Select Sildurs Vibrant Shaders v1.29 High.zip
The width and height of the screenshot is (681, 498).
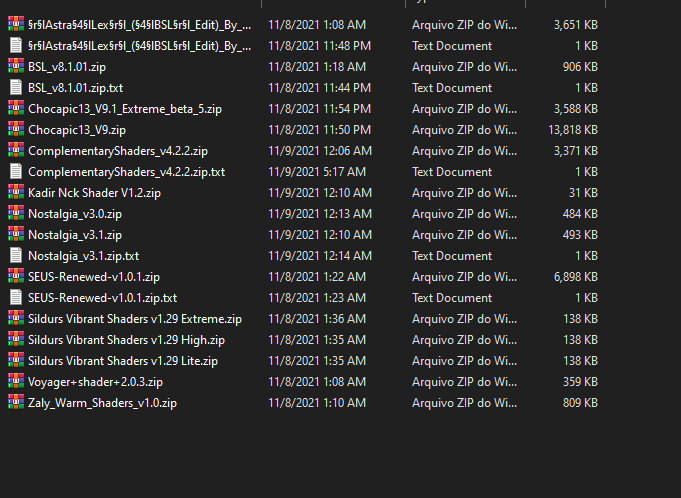click(126, 340)
